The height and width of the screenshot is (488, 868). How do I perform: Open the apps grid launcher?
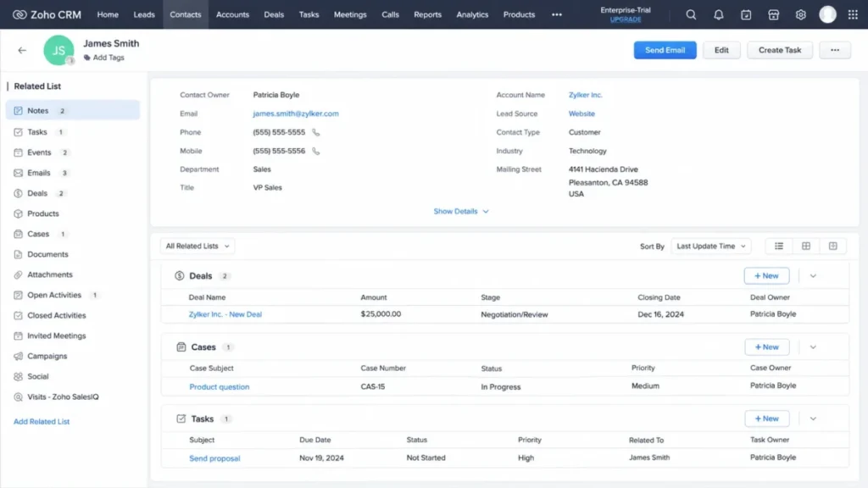pyautogui.click(x=853, y=14)
